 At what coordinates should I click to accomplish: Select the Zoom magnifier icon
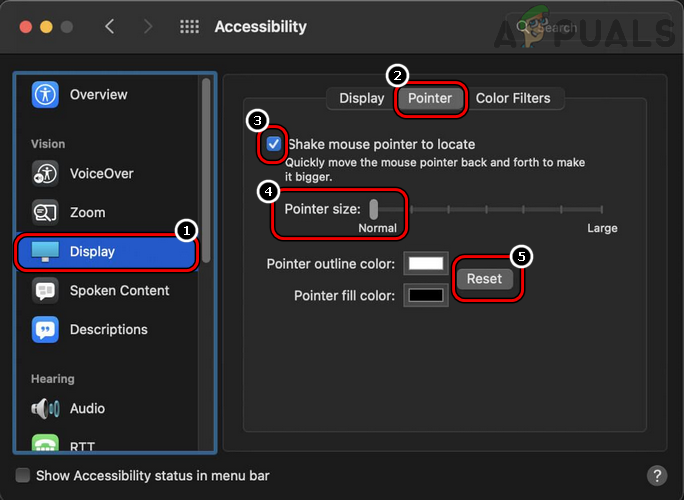pyautogui.click(x=46, y=212)
